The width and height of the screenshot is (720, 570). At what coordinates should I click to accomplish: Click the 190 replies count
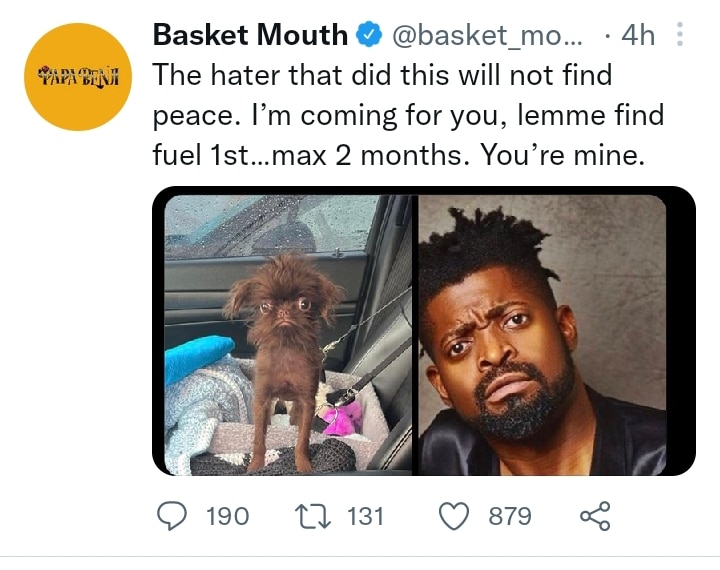pyautogui.click(x=228, y=516)
